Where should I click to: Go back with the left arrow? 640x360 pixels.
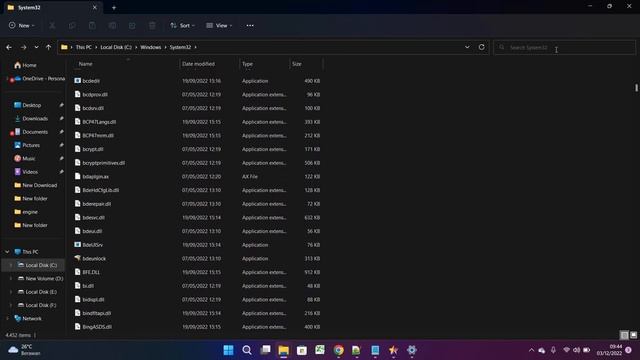[9, 47]
